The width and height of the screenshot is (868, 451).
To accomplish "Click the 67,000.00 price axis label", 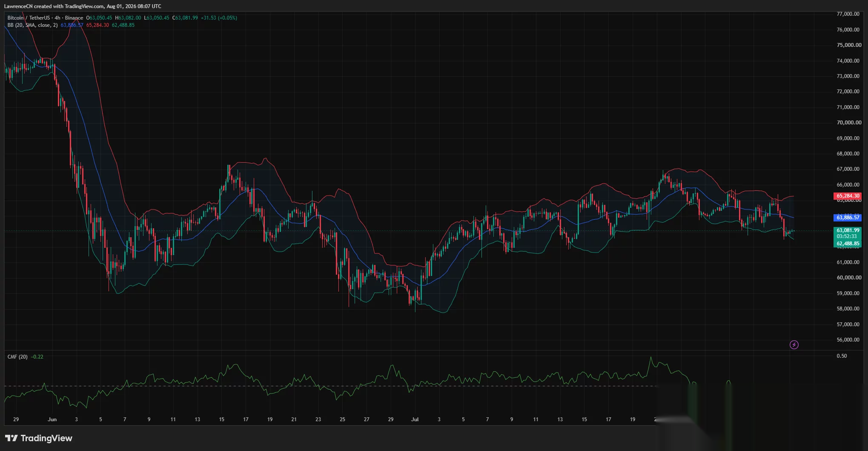I will tap(848, 169).
